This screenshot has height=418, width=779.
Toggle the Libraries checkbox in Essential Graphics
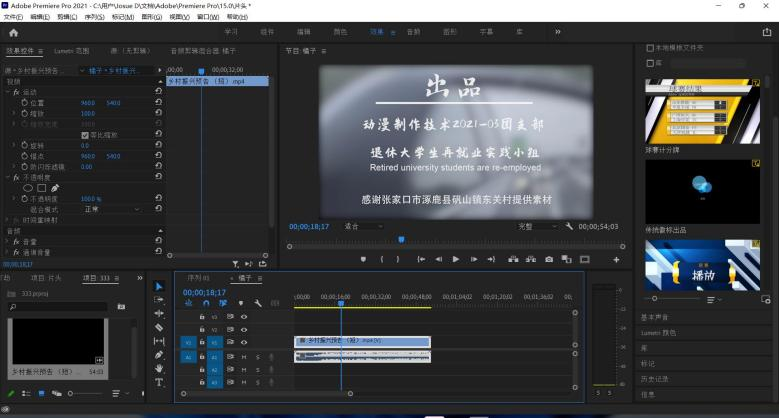point(650,63)
